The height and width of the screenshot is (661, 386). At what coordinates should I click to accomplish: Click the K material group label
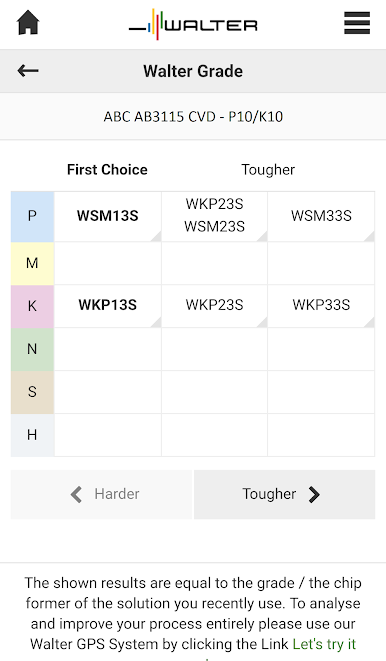[x=32, y=306]
